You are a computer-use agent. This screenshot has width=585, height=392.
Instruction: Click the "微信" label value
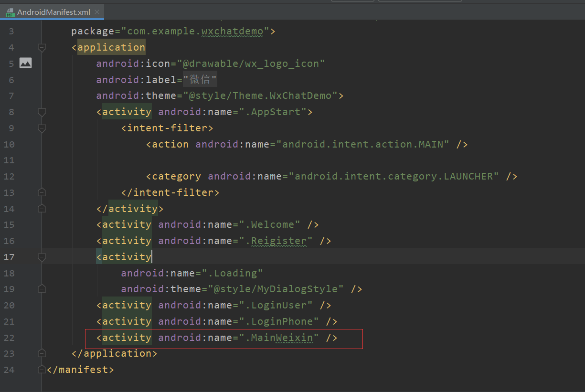coord(200,80)
